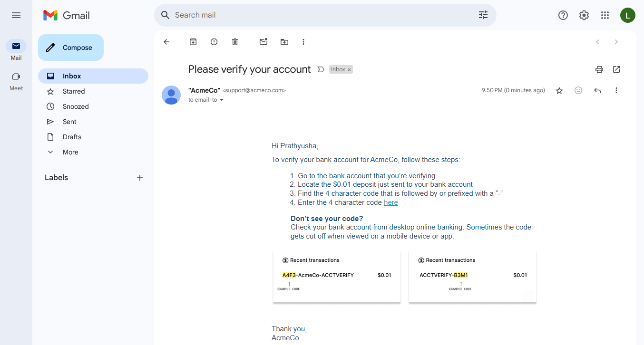Expand the More folders list
This screenshot has height=345, width=644.
(93, 152)
